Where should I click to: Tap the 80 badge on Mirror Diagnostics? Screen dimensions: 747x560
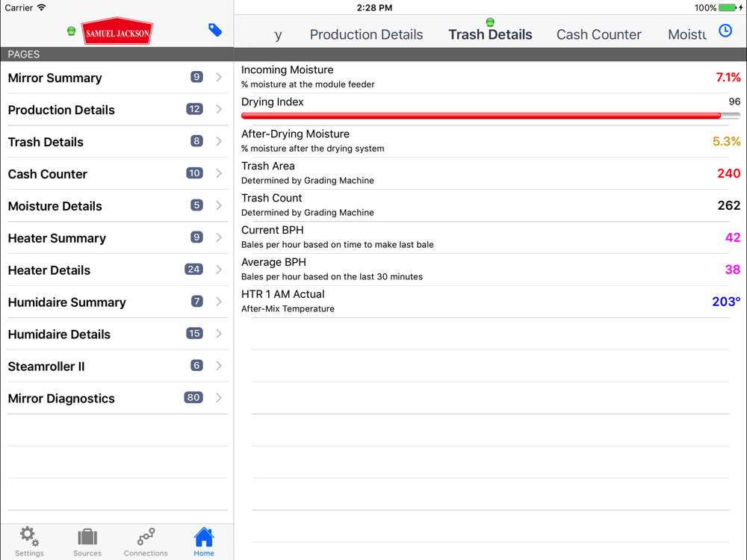[193, 397]
